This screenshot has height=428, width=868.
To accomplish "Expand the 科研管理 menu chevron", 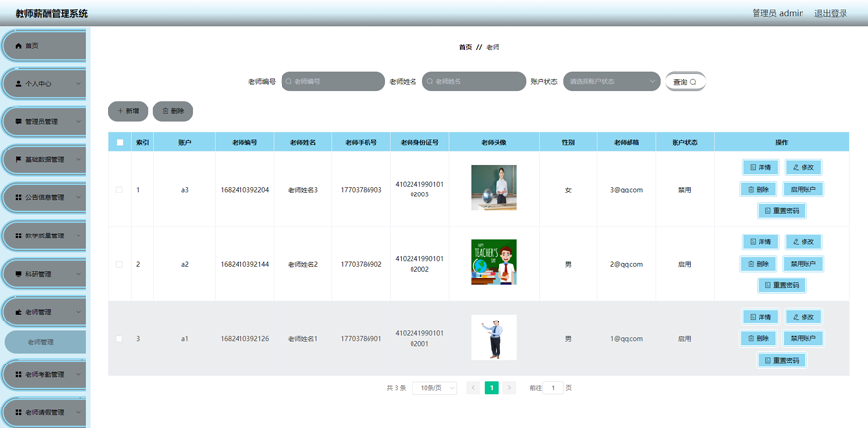I will [78, 274].
